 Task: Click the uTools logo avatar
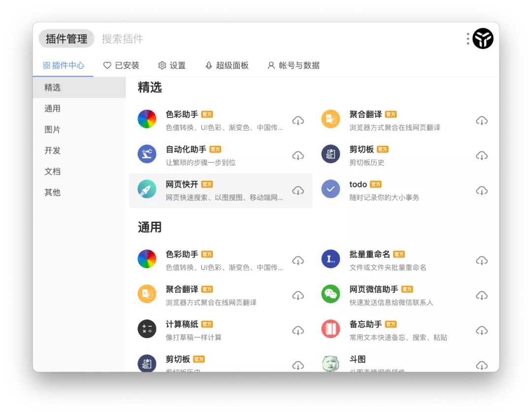coord(483,38)
